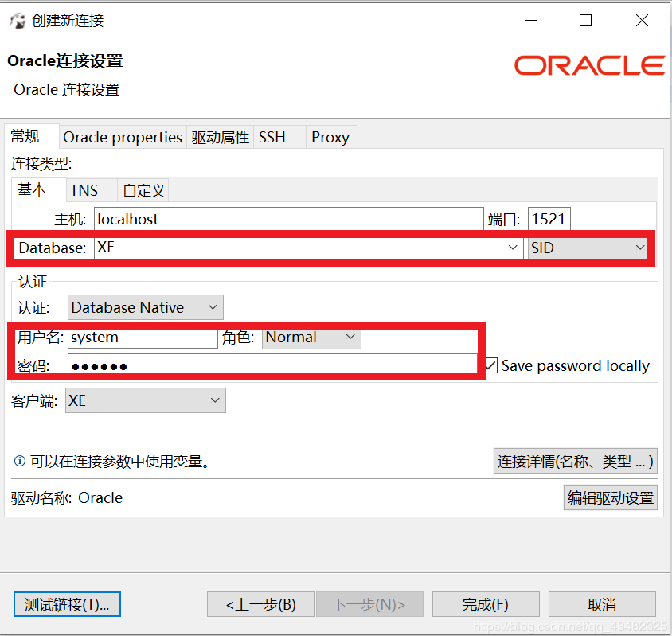Open the Database Native authentication dropdown
The height and width of the screenshot is (636, 672).
(x=213, y=307)
